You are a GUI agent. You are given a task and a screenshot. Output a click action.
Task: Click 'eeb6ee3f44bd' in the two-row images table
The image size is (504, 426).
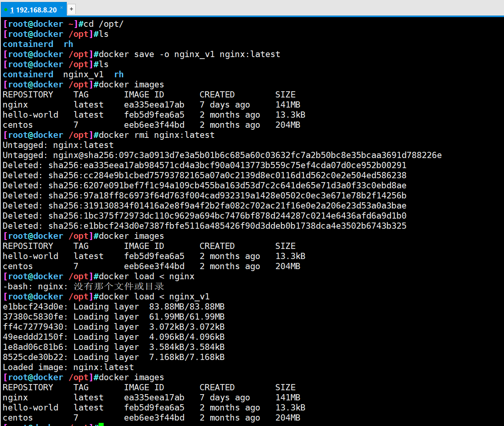pyautogui.click(x=154, y=266)
